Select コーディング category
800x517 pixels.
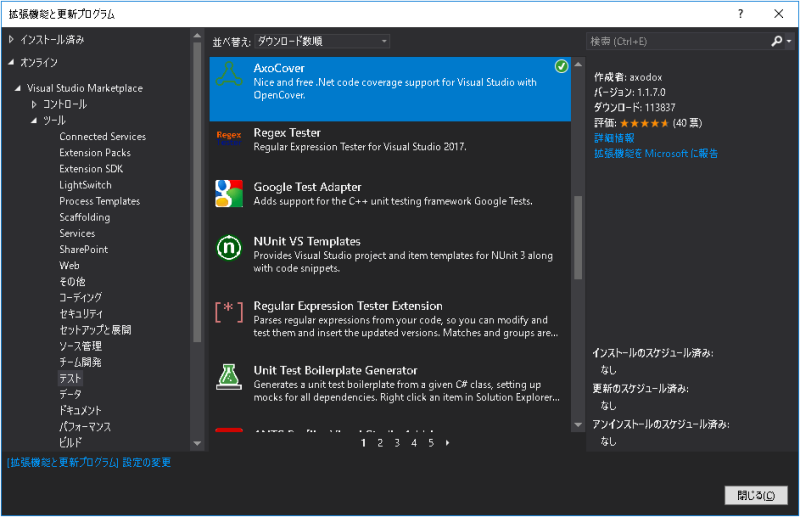[81, 298]
